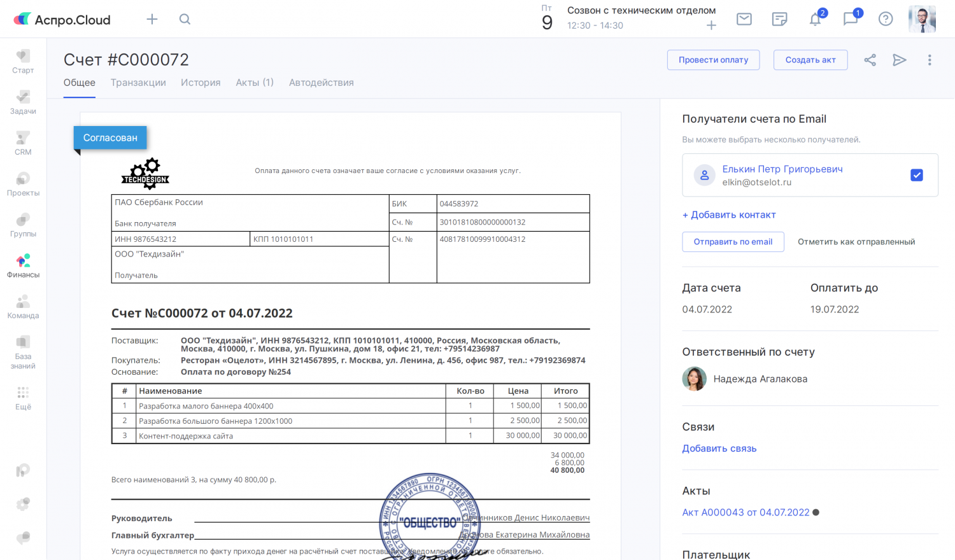Image resolution: width=955 pixels, height=560 pixels.
Task: Click the search magnifier icon
Action: [x=185, y=19]
